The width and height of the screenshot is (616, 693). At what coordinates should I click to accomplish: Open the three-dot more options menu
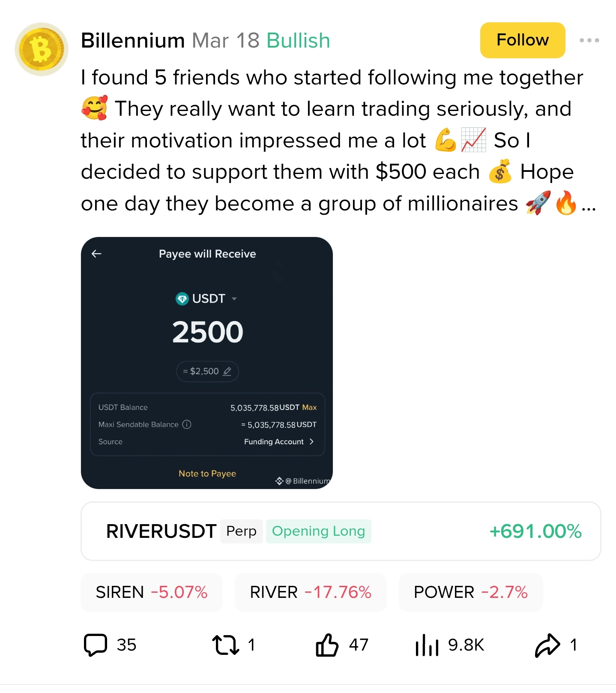[589, 40]
